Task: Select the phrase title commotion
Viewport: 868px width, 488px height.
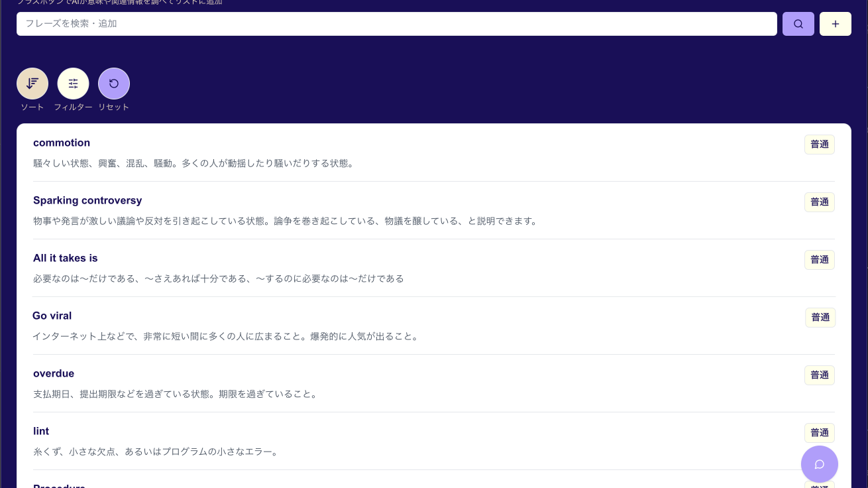Action: [62, 143]
